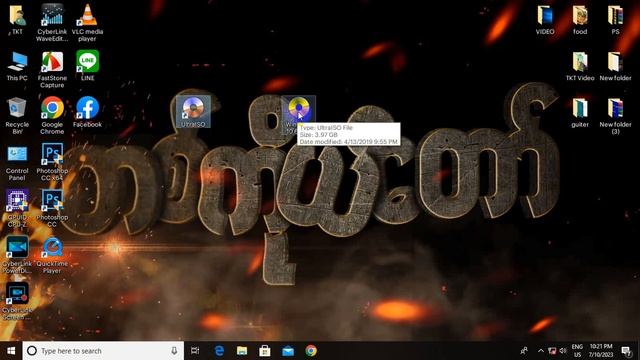Screen dimensions: 640x360
Task: Open Chrome from the taskbar
Action: tap(311, 351)
